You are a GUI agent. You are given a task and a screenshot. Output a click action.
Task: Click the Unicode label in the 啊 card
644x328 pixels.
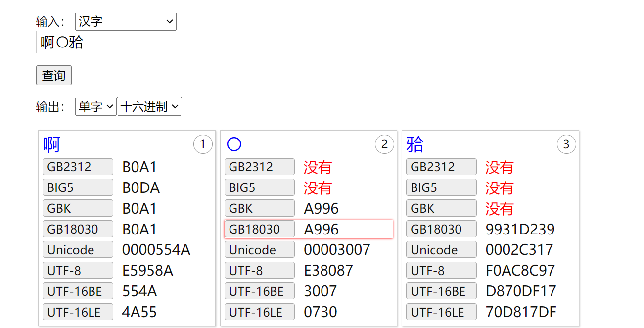[x=78, y=250]
